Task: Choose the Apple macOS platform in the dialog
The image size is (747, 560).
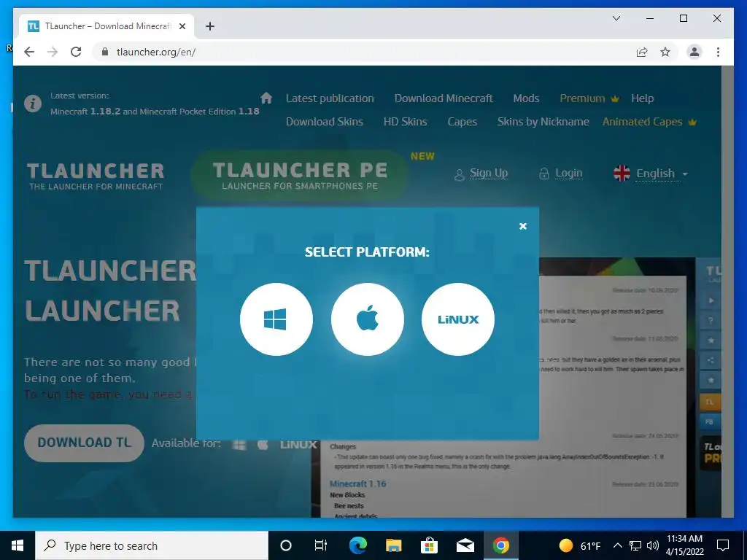Action: point(368,319)
